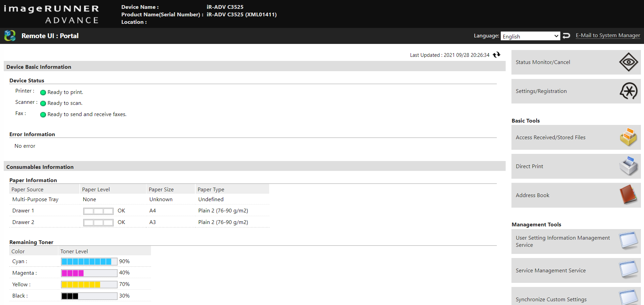This screenshot has height=305, width=644.
Task: Click the Cyan toner level bar
Action: (x=89, y=261)
